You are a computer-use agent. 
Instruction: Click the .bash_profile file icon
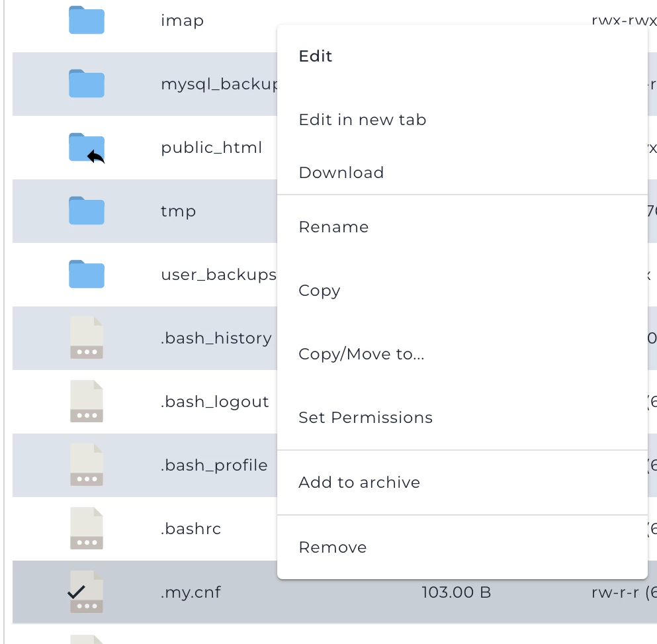pos(87,465)
